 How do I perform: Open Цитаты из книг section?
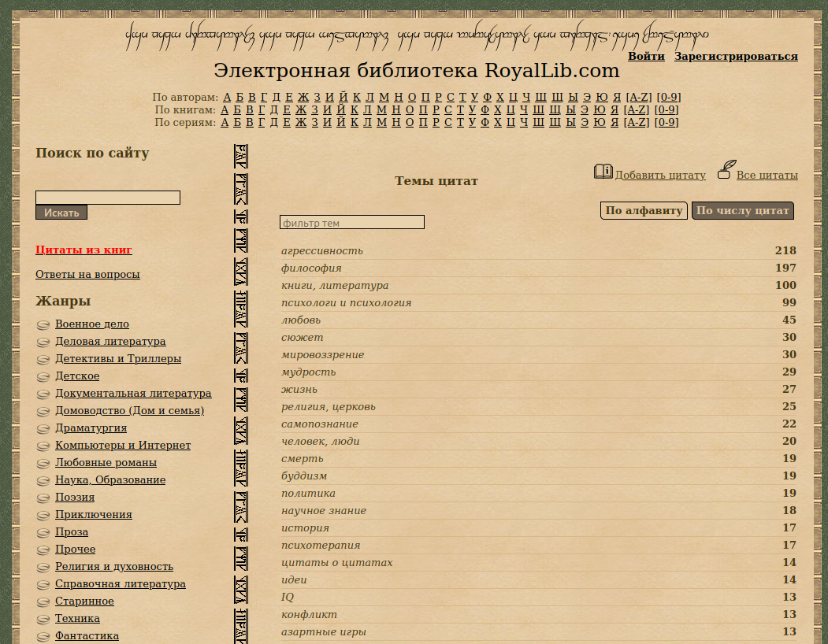coord(84,250)
